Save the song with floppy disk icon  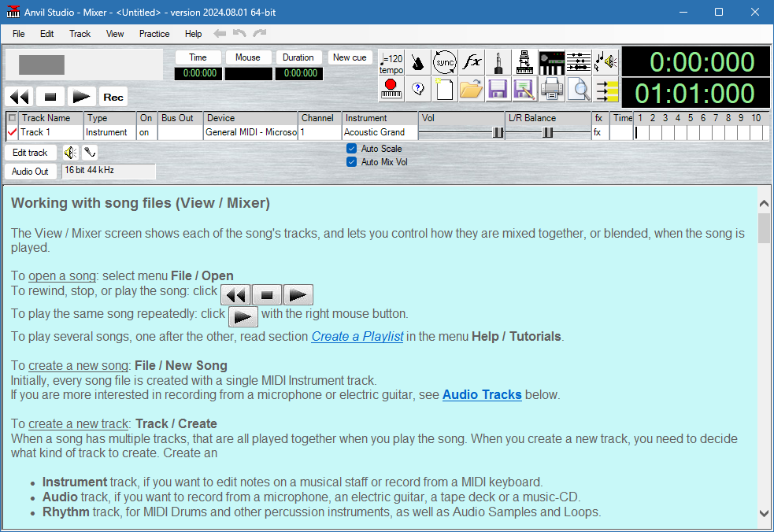click(498, 90)
